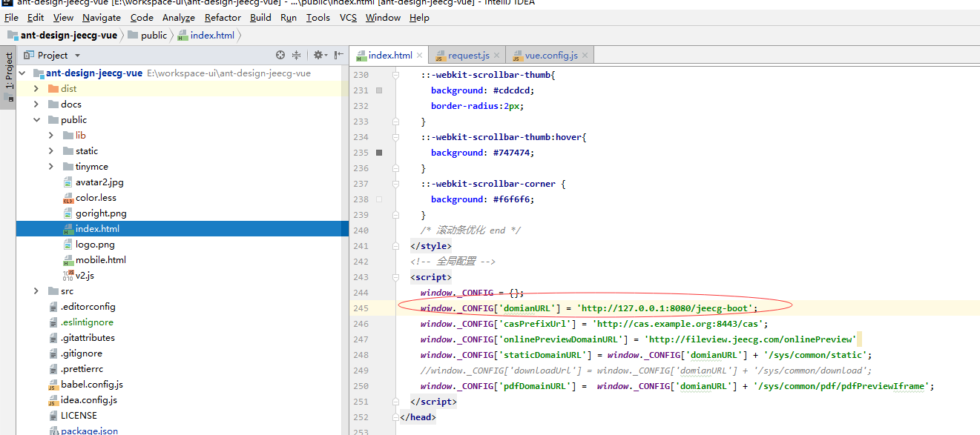Click Collapse All icon in Project panel
This screenshot has width=980, height=435.
pos(297,55)
